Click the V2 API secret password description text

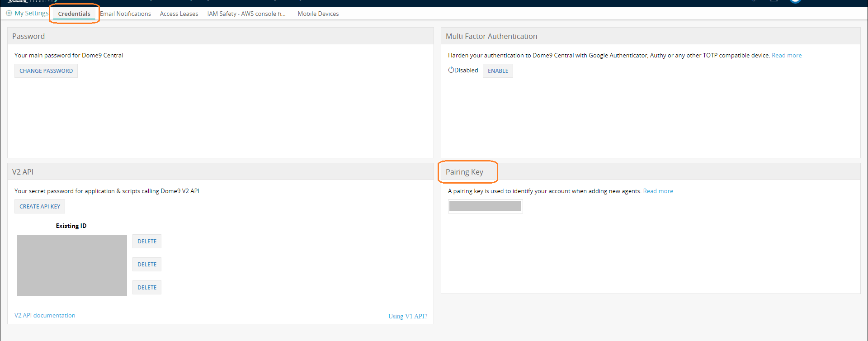click(107, 191)
